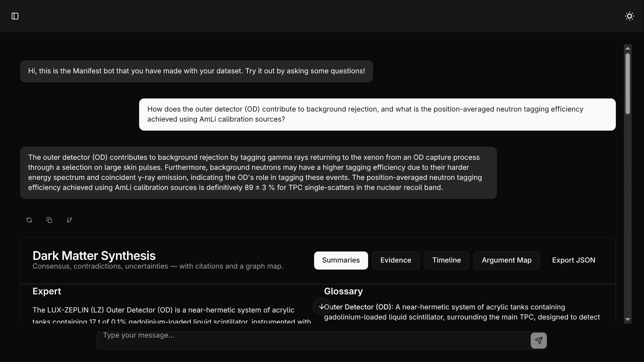
Task: Open the Timeline view
Action: coord(446,260)
